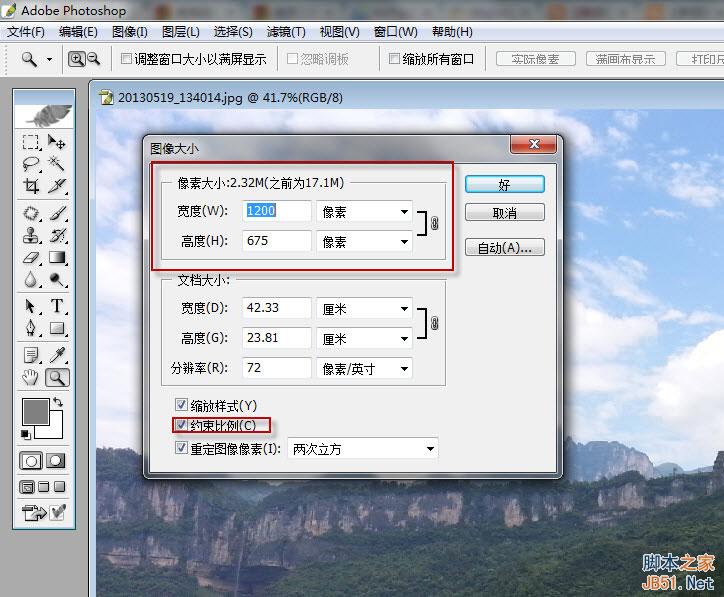Screen dimensions: 724x597
Task: Open document height unit dropdown (厘米)
Action: tap(364, 339)
